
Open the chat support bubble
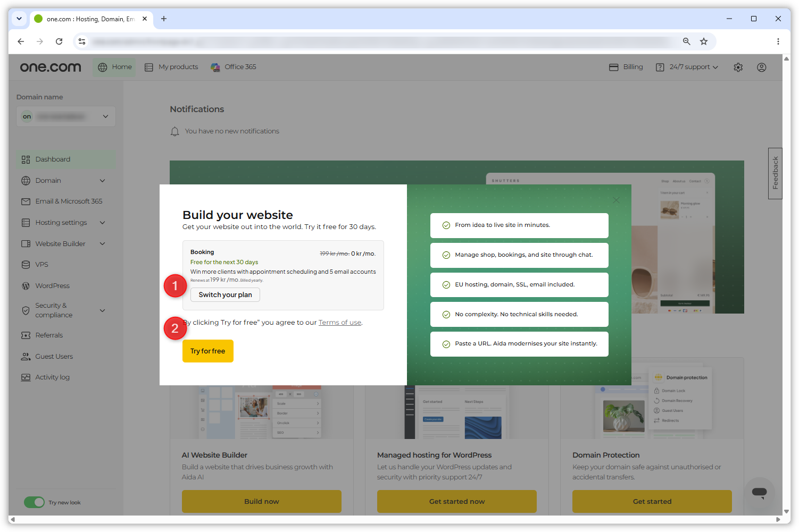[x=760, y=493]
